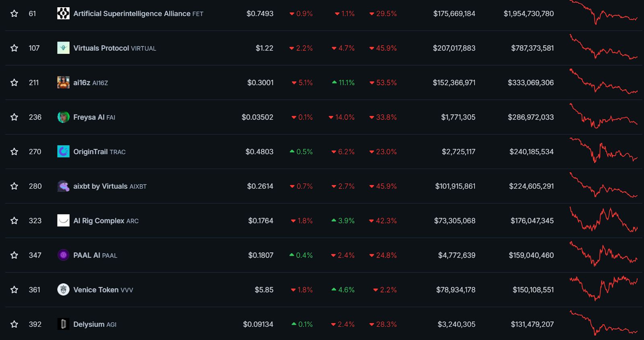The width and height of the screenshot is (644, 340).
Task: Mark Freysa AI as favorite via its star
Action: [x=14, y=117]
